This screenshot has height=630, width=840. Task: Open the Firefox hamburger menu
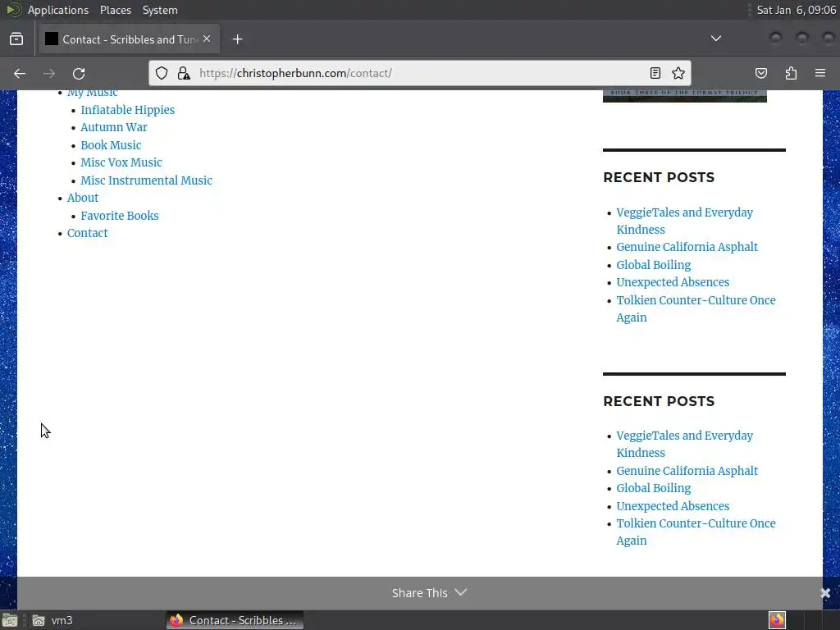(x=820, y=73)
